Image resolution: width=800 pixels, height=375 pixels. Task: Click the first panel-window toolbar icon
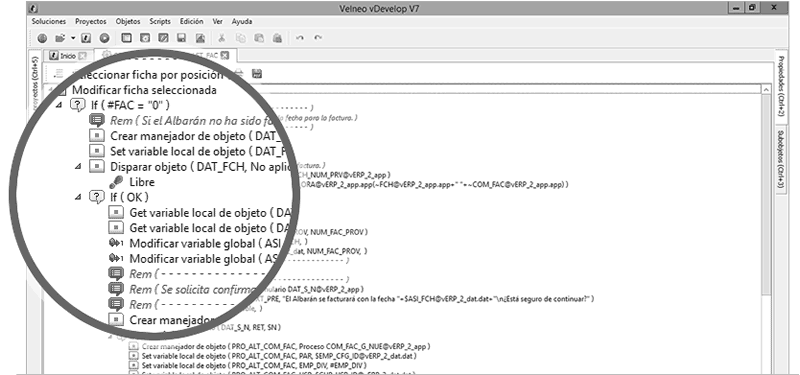[127, 38]
